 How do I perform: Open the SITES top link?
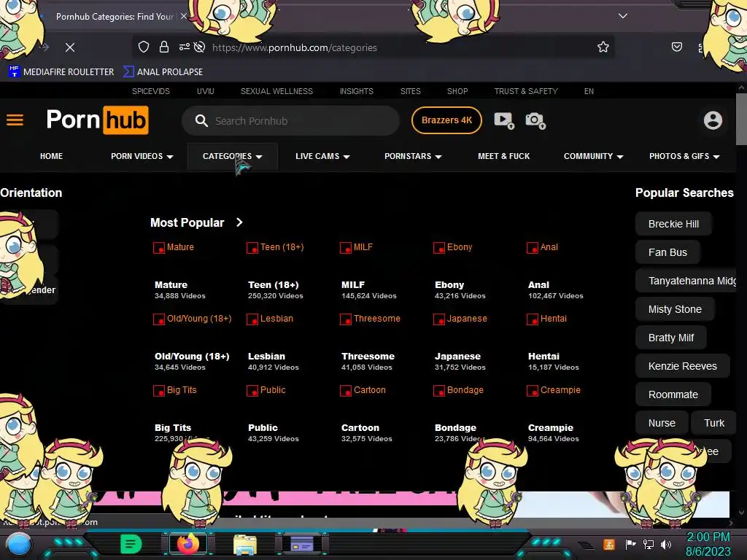(410, 91)
